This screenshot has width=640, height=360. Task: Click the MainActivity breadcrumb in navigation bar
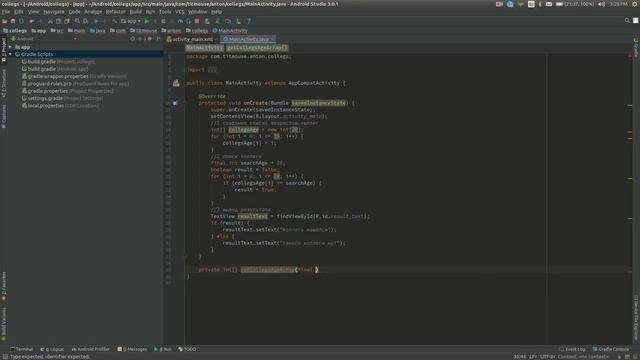pyautogui.click(x=230, y=31)
